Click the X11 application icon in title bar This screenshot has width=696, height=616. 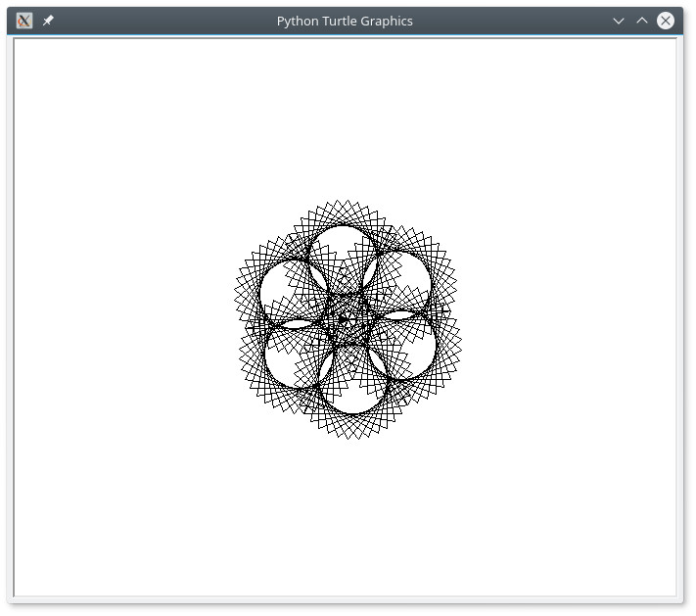point(24,21)
